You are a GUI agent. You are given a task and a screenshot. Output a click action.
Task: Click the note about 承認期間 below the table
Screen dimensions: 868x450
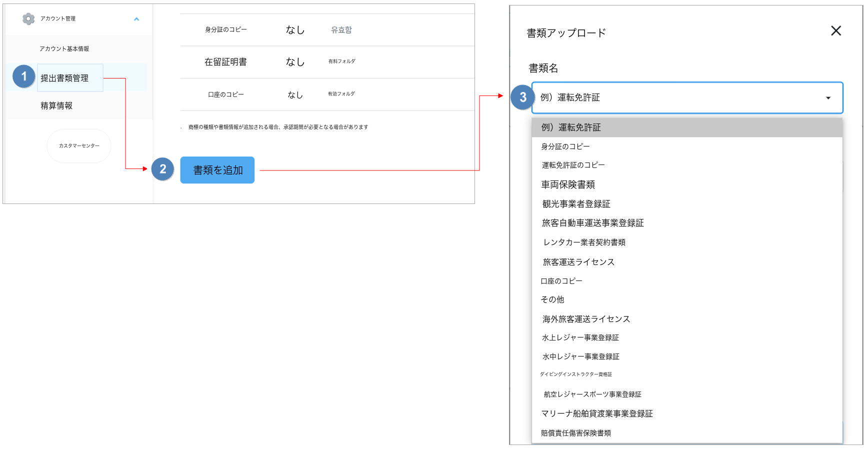278,127
